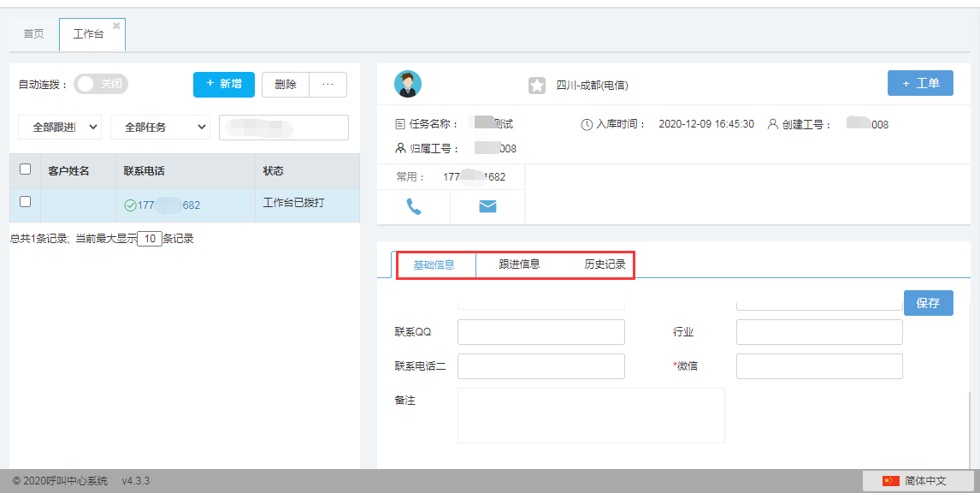
Task: Click into the 联系QQ input field
Action: pyautogui.click(x=540, y=332)
